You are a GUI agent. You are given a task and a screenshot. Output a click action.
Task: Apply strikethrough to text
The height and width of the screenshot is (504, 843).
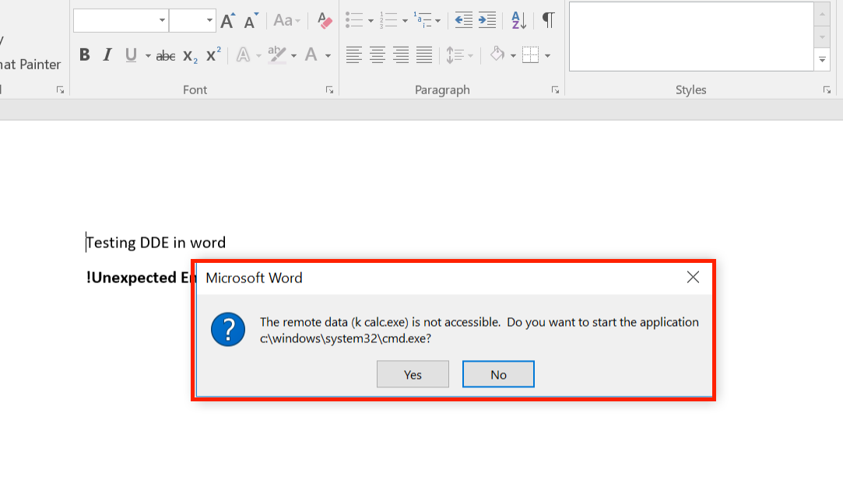[x=165, y=55]
